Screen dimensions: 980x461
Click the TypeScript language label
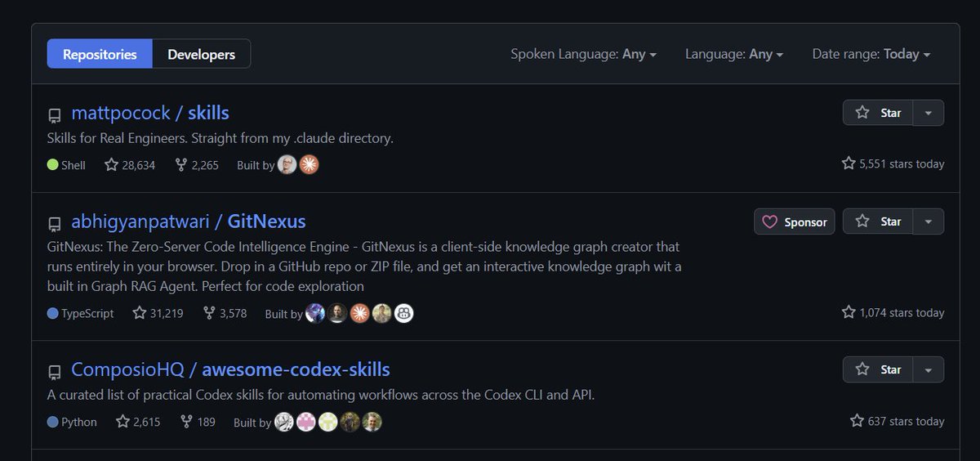(80, 313)
